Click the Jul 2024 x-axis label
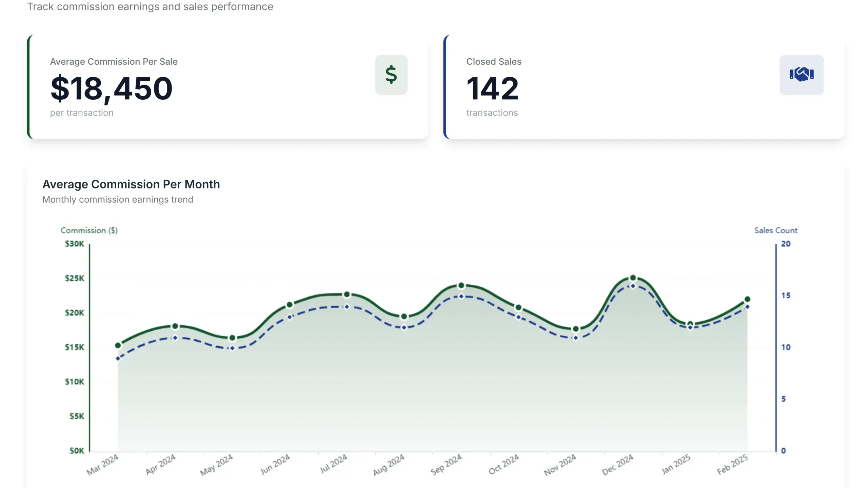868x488 pixels. click(334, 464)
